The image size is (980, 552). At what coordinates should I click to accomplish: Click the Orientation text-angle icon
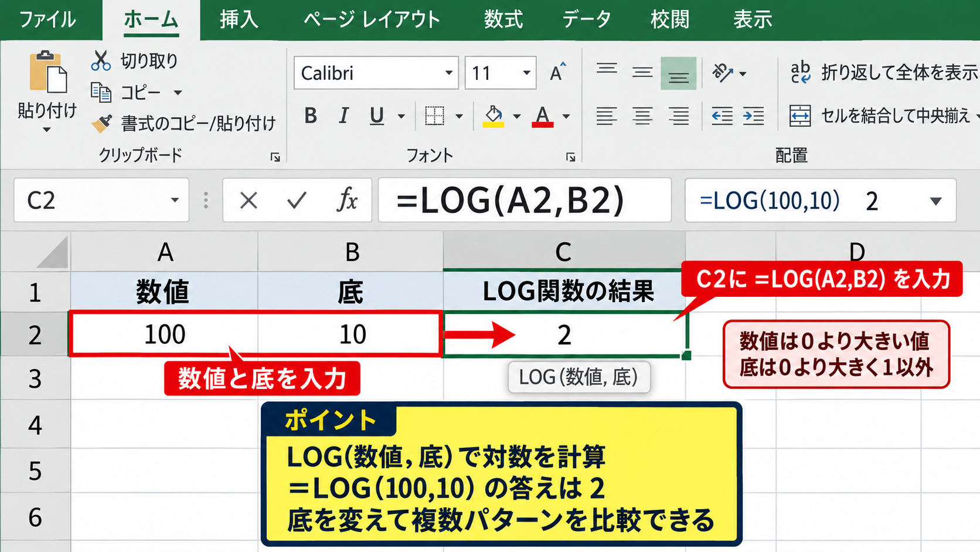point(723,73)
